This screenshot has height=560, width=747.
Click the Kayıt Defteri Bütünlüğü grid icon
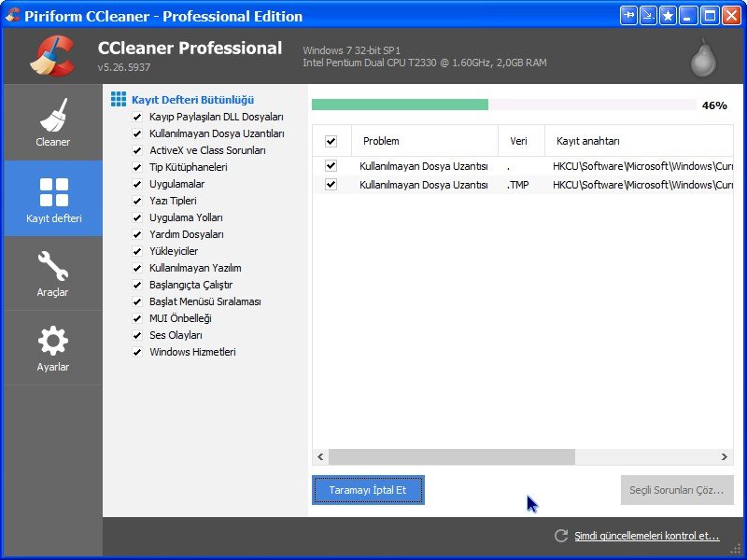pos(119,99)
